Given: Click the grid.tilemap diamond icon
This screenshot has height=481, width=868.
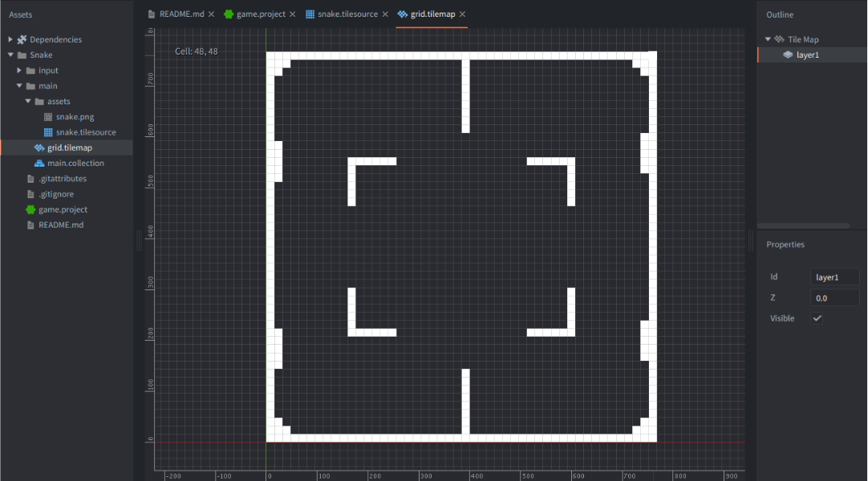Looking at the screenshot, I should [38, 148].
